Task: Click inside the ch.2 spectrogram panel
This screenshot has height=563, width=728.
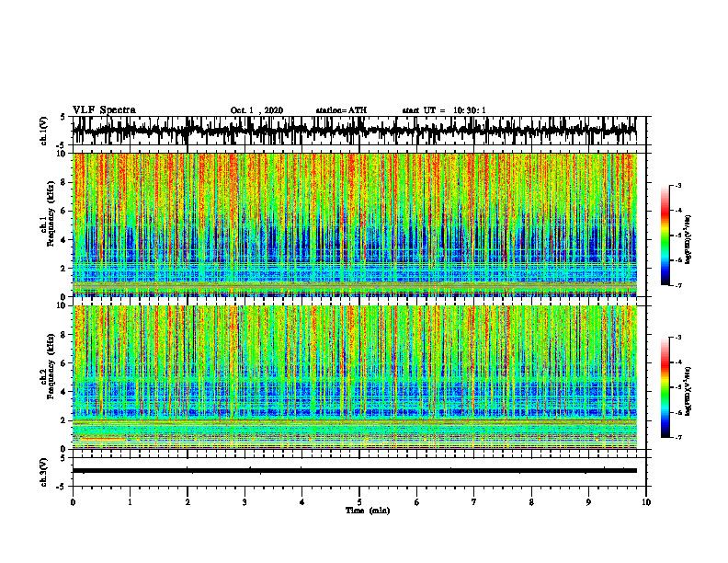Action: click(354, 377)
